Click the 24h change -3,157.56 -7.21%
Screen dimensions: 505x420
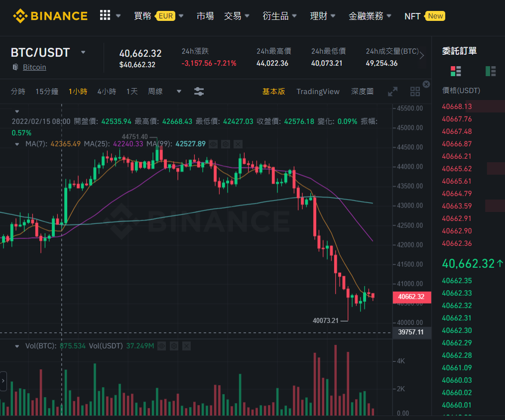tap(209, 63)
